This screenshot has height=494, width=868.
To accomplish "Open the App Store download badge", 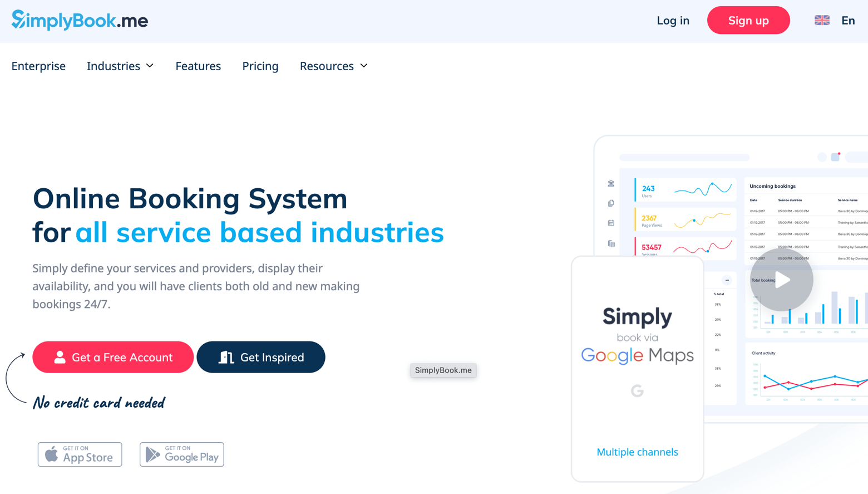I will tap(80, 454).
